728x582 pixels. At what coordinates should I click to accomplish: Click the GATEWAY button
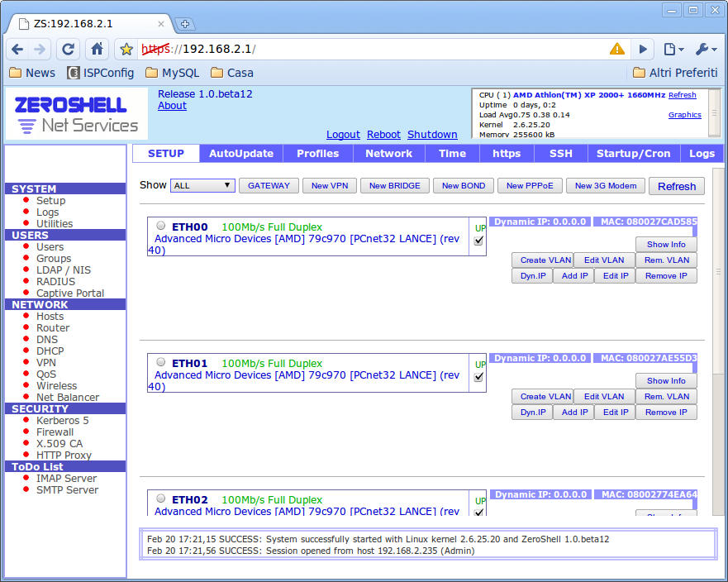(269, 186)
